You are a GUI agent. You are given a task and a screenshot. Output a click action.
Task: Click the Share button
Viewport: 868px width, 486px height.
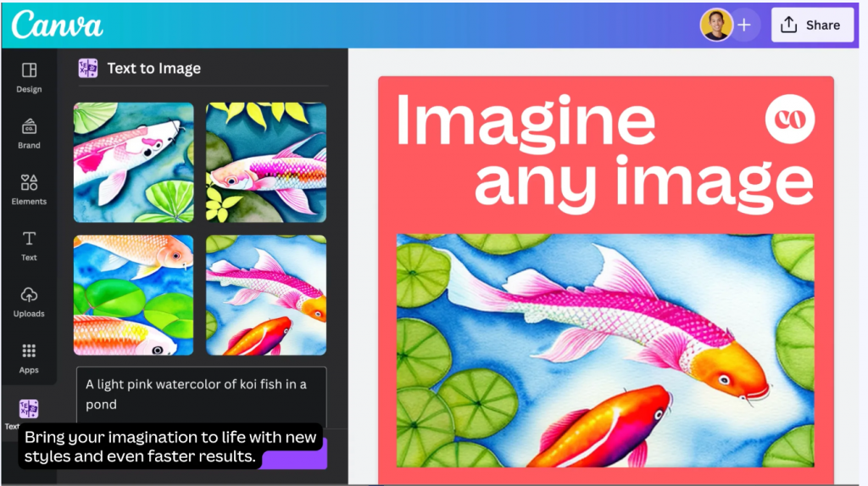tap(812, 25)
